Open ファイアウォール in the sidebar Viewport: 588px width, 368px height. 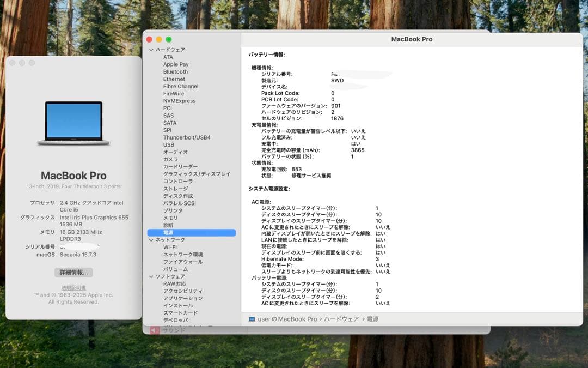pos(183,262)
